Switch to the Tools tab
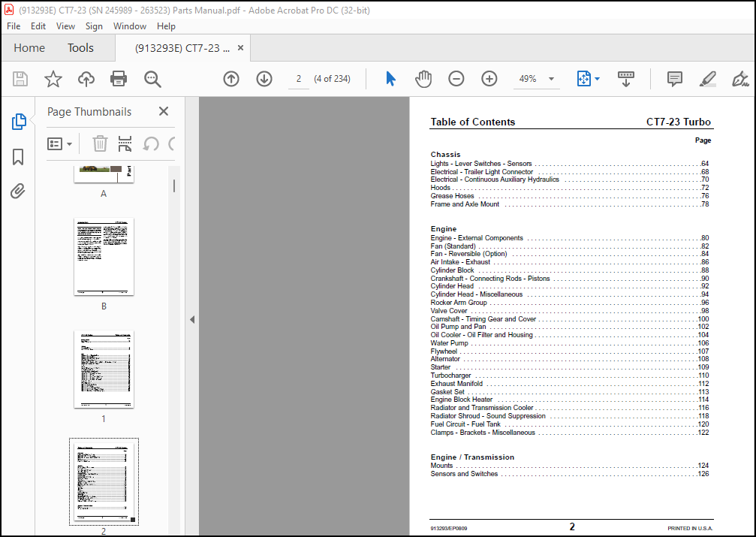756x537 pixels. pyautogui.click(x=80, y=48)
